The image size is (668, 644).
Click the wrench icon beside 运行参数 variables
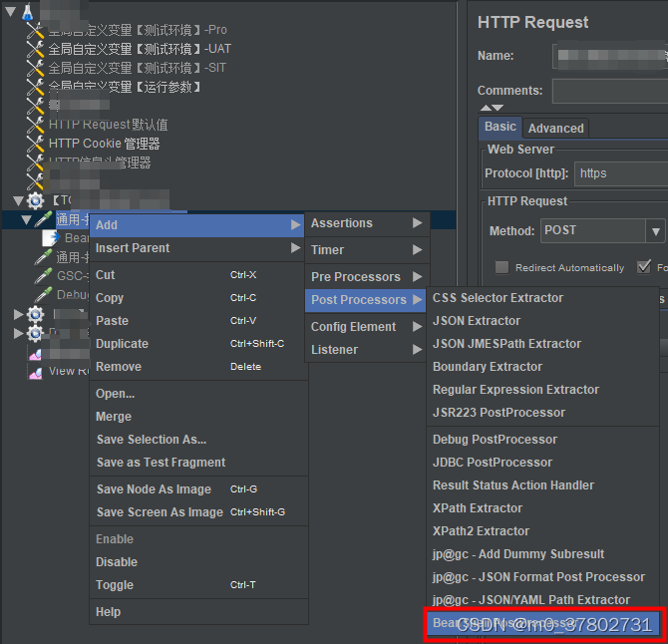tap(35, 87)
